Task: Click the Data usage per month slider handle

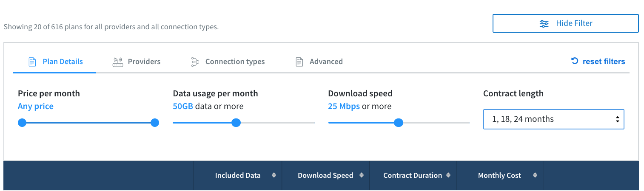Action: (236, 123)
